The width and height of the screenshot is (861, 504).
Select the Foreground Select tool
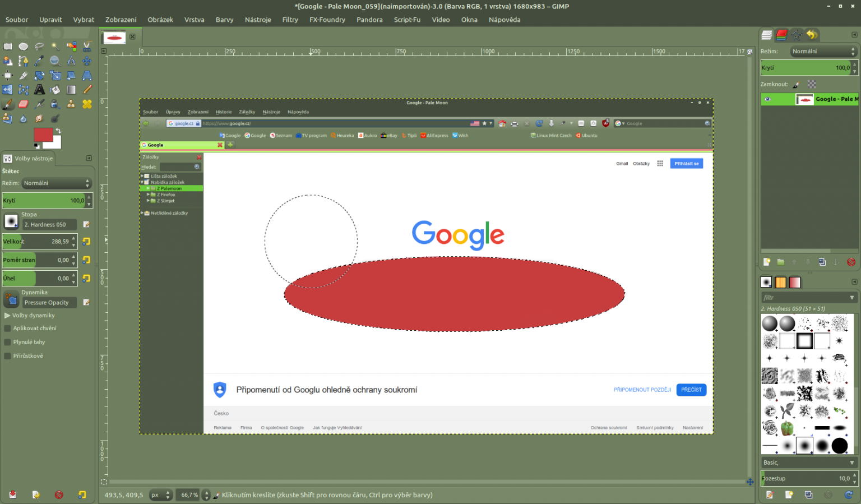point(8,61)
